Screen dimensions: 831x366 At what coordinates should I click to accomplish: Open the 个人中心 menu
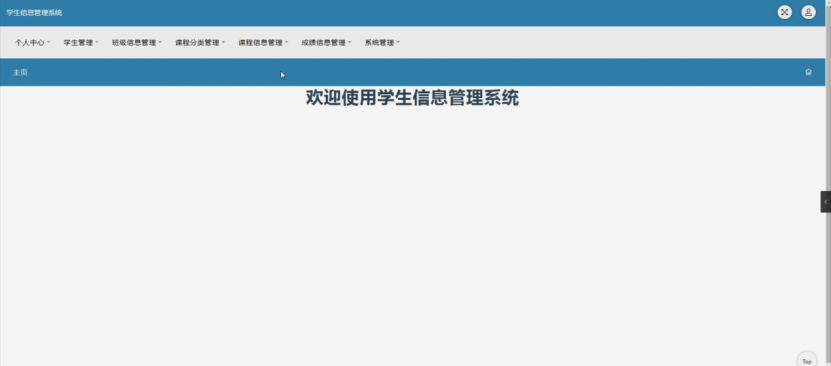(x=32, y=43)
